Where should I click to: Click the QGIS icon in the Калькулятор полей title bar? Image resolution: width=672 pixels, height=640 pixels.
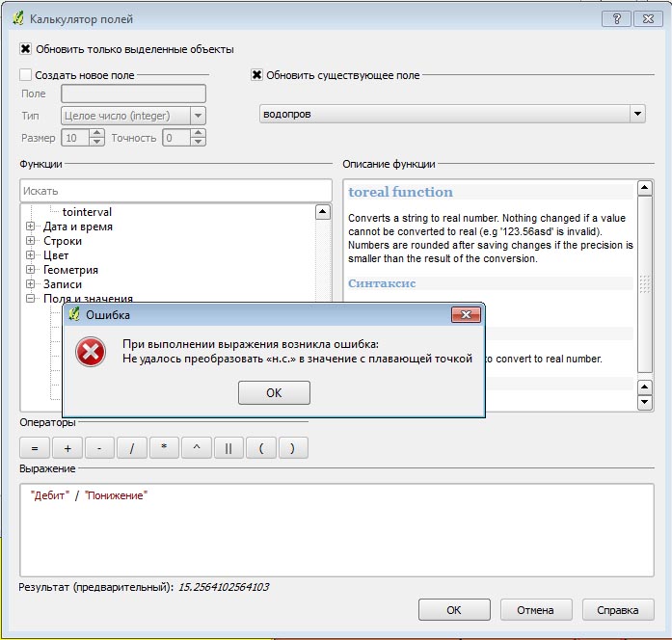point(18,18)
